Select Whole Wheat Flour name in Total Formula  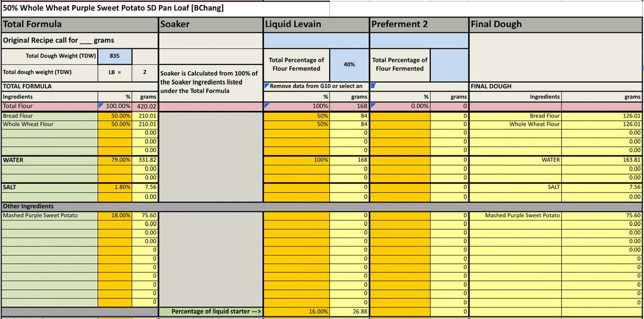[49, 124]
